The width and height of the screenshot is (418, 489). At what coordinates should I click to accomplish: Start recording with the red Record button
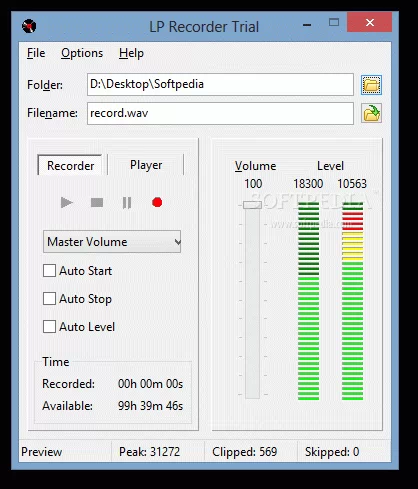click(157, 202)
